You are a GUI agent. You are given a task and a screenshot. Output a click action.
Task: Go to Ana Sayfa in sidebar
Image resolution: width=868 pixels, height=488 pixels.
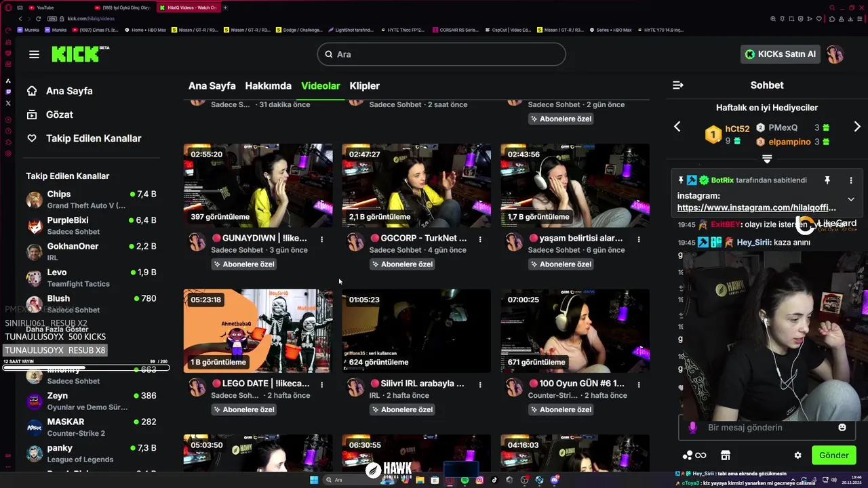[x=69, y=91]
